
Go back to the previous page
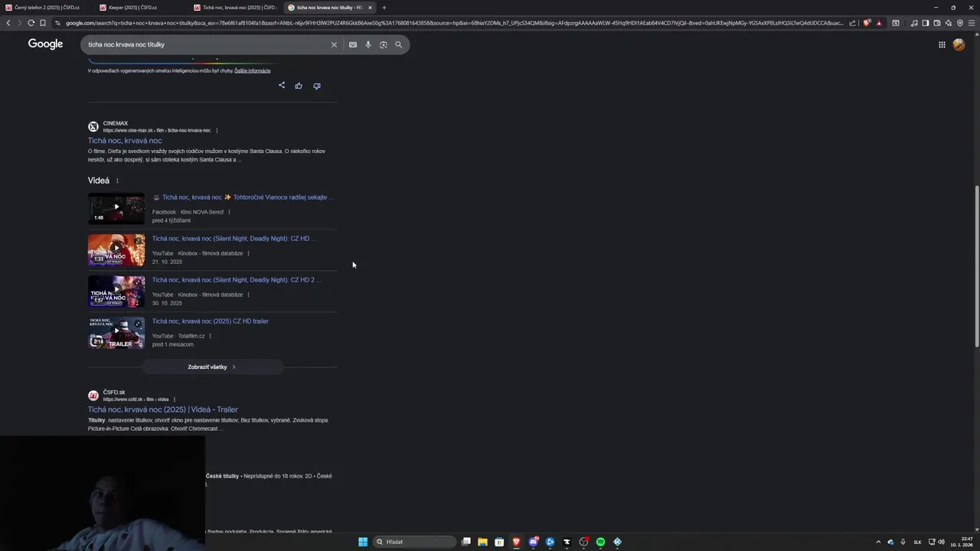[x=8, y=23]
